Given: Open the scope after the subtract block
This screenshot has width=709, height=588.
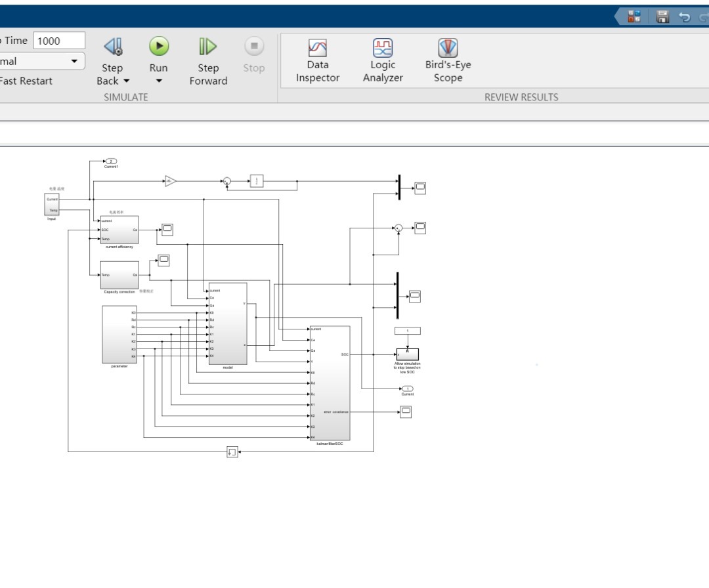Looking at the screenshot, I should click(x=420, y=228).
